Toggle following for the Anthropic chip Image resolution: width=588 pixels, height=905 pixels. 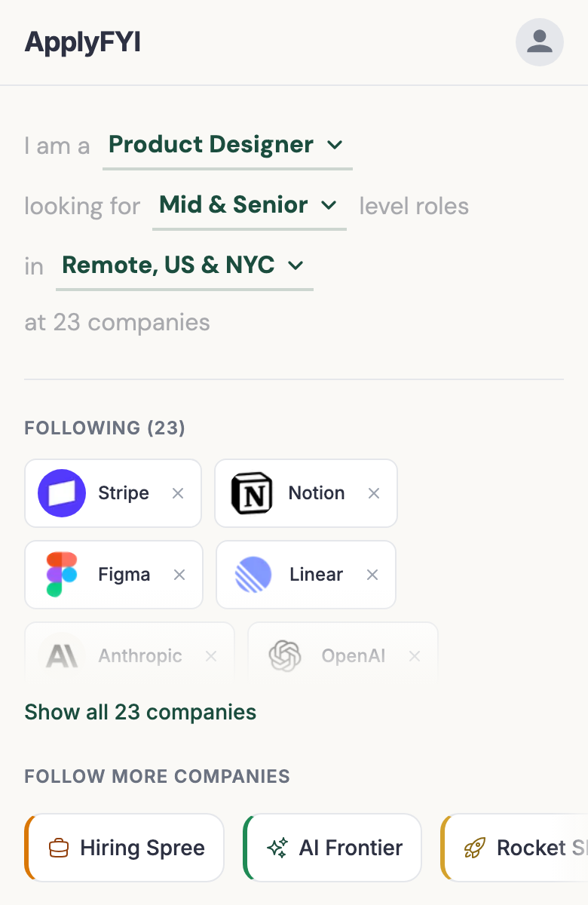pos(211,655)
